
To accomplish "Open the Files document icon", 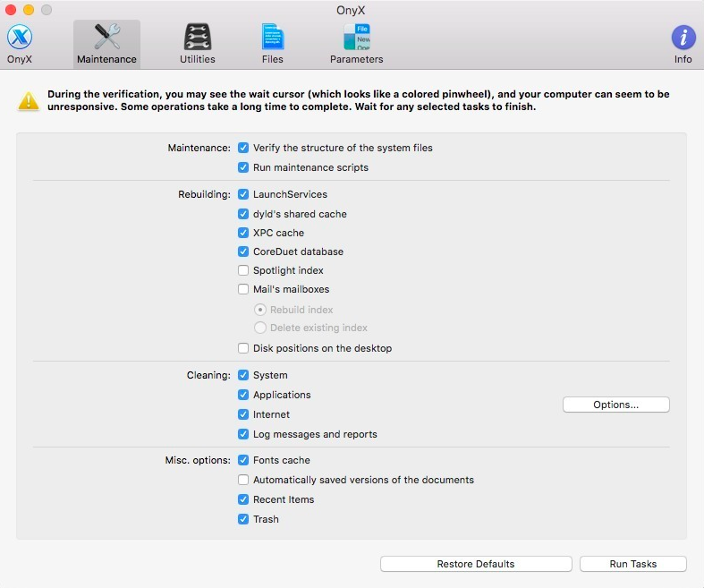I will coord(273,37).
